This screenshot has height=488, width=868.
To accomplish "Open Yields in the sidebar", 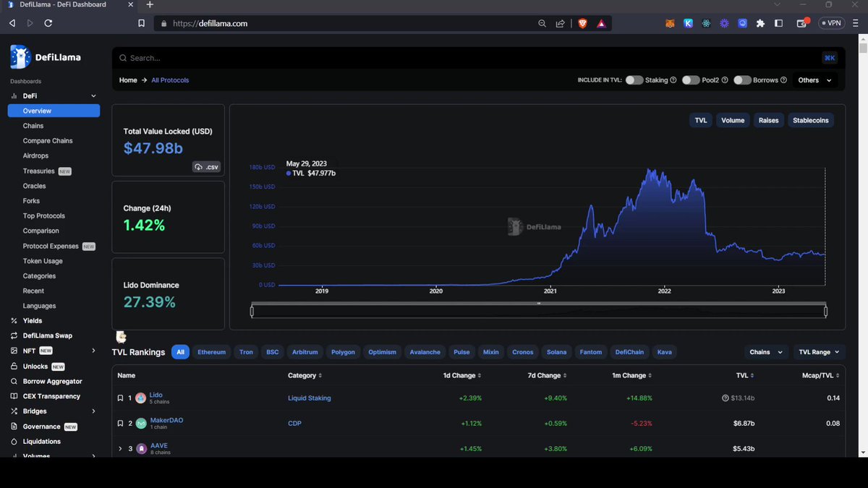I will 33,320.
